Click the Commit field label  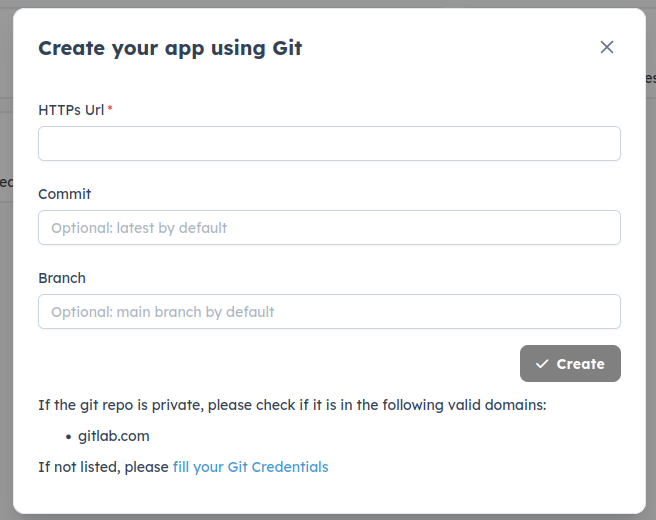click(65, 194)
